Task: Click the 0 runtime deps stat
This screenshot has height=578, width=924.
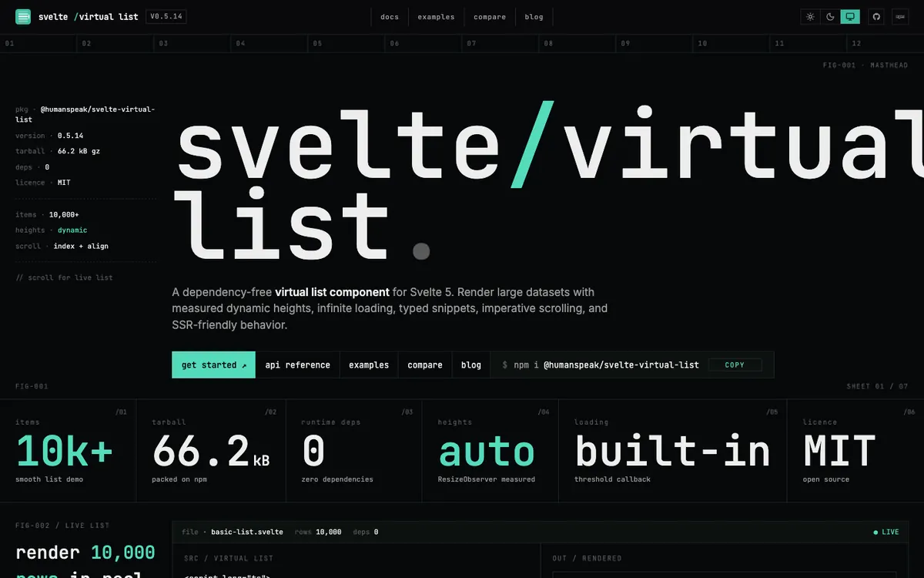Action: point(354,452)
